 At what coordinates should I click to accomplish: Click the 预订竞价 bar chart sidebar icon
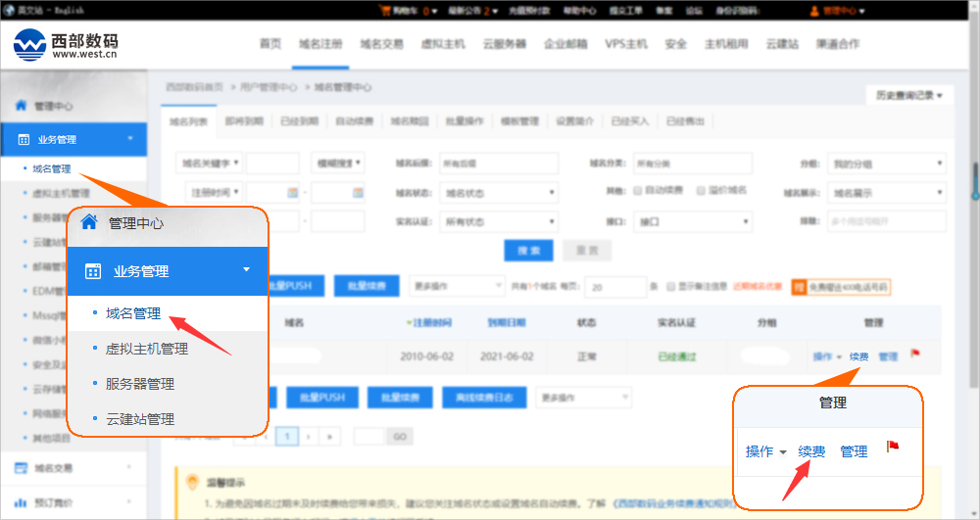coord(21,501)
